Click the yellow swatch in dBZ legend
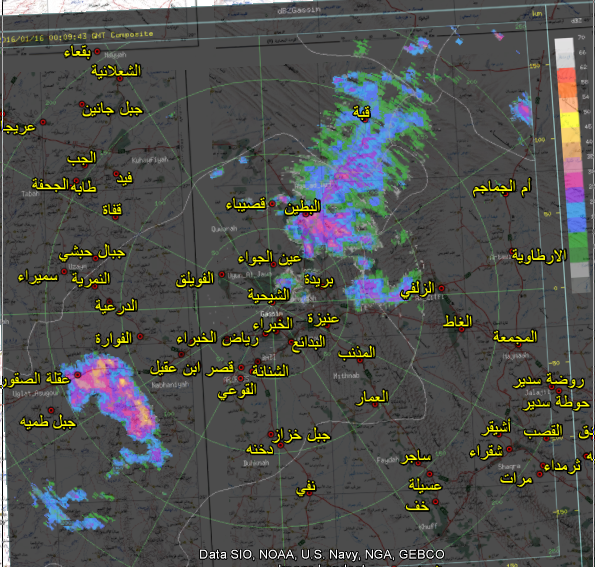Viewport: 595px width, 567px height. [x=571, y=121]
